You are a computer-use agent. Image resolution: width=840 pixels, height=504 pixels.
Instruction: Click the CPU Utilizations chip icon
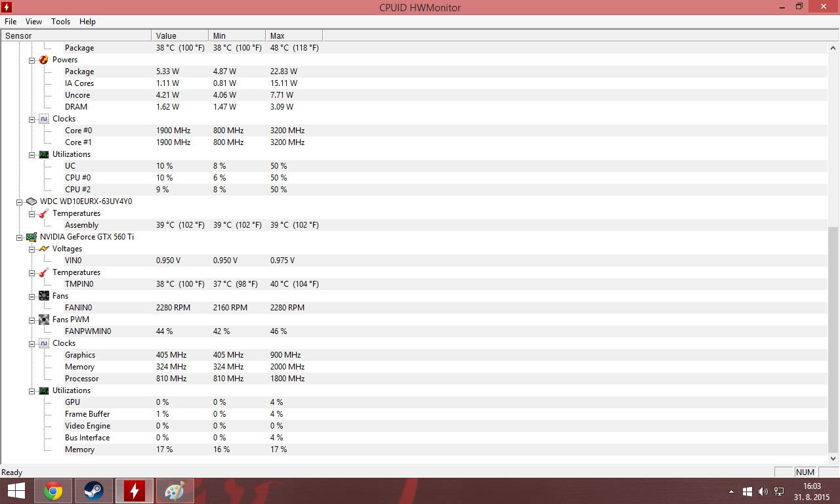click(44, 154)
